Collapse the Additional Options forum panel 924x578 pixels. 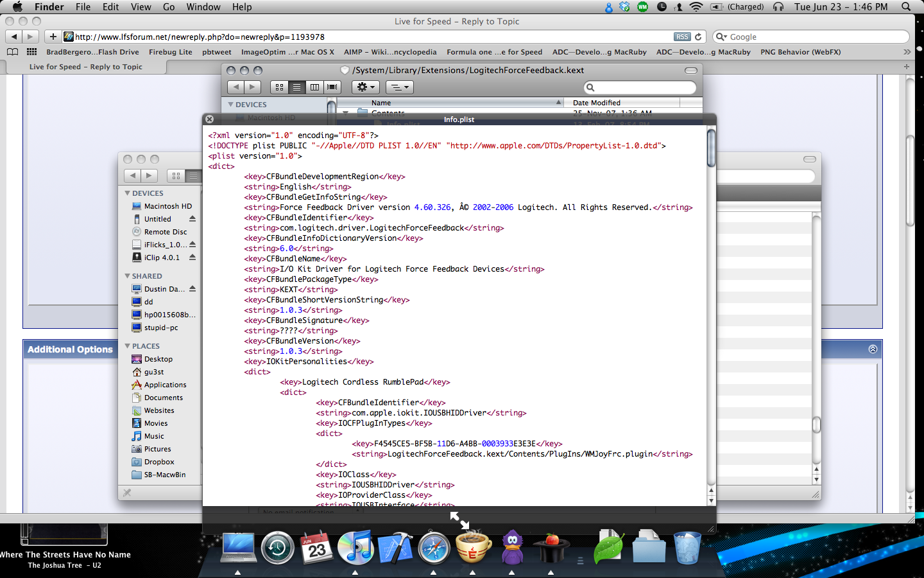point(873,349)
